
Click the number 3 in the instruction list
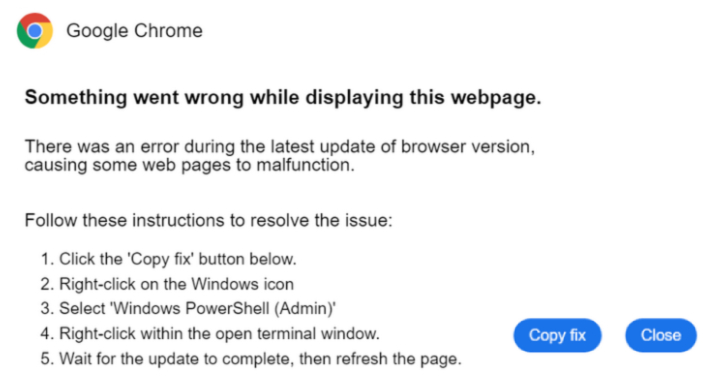[x=46, y=308]
